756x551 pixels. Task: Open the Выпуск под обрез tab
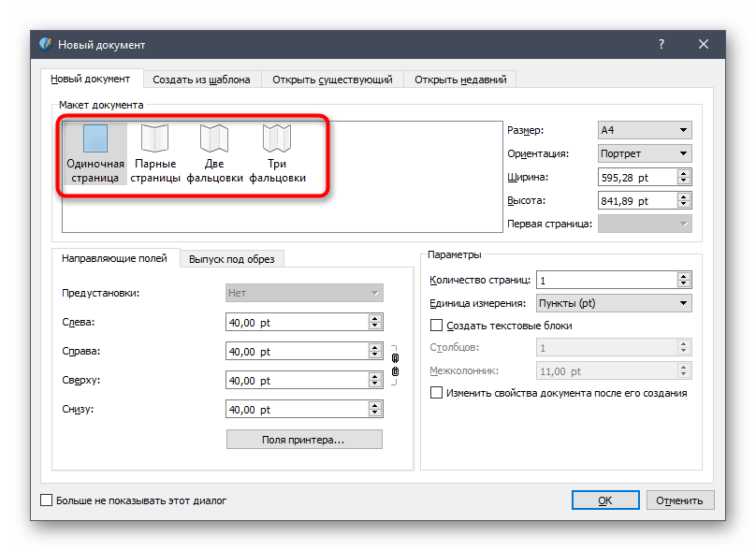[x=231, y=259]
